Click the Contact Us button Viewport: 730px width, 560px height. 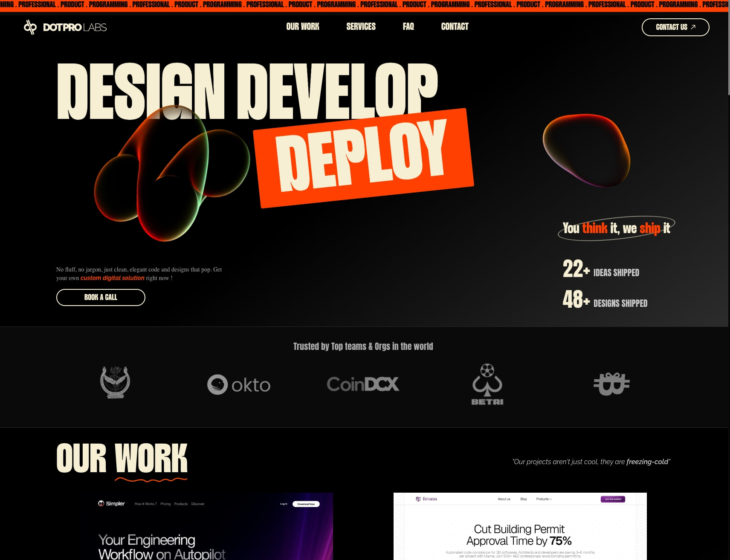675,27
